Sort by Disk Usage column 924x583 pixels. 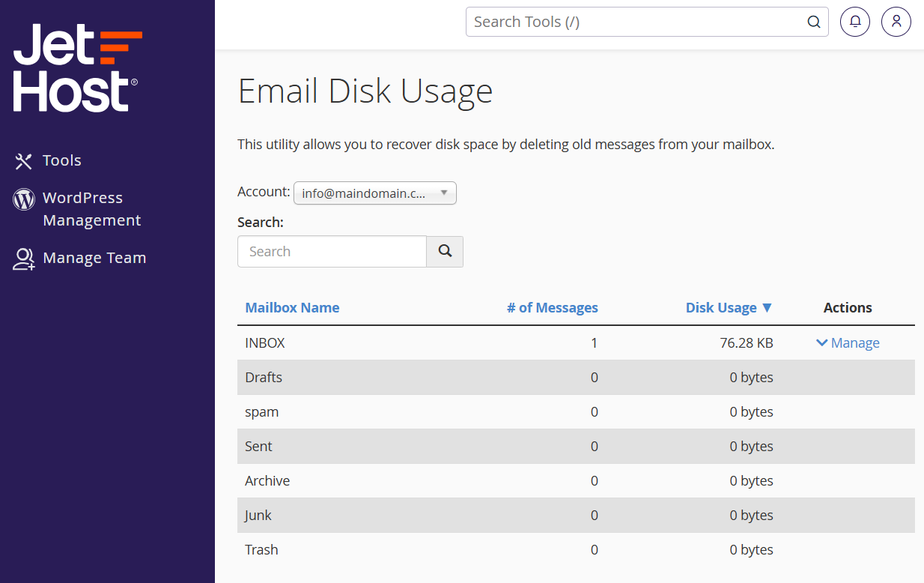[729, 308]
